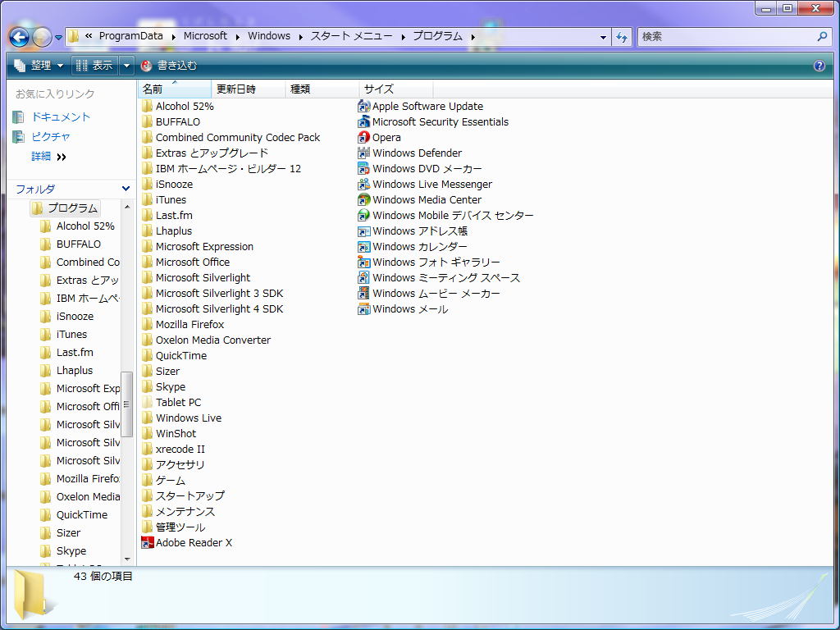Click the search magnifier icon
The height and width of the screenshot is (630, 840).
tap(822, 36)
